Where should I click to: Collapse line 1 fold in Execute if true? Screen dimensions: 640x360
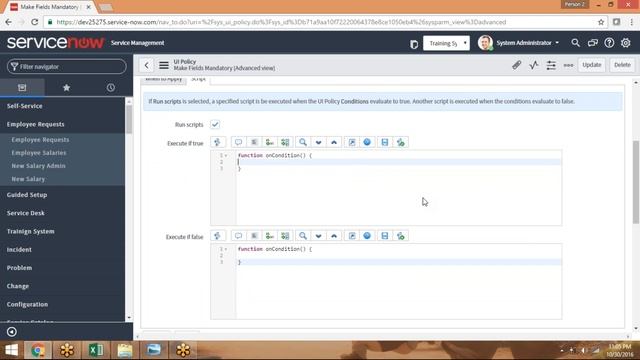pos(226,156)
